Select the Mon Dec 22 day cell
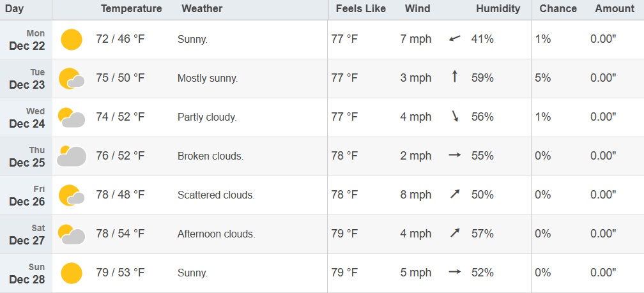 [27, 40]
